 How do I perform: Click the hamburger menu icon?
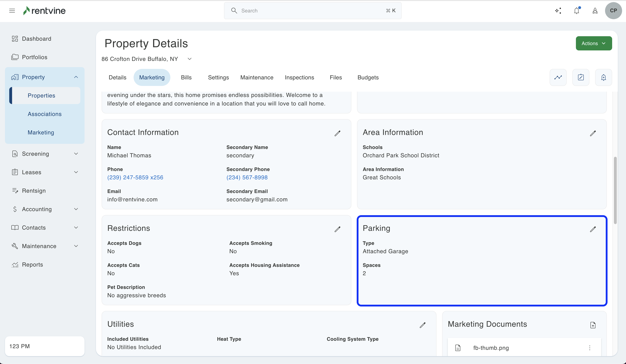tap(12, 11)
